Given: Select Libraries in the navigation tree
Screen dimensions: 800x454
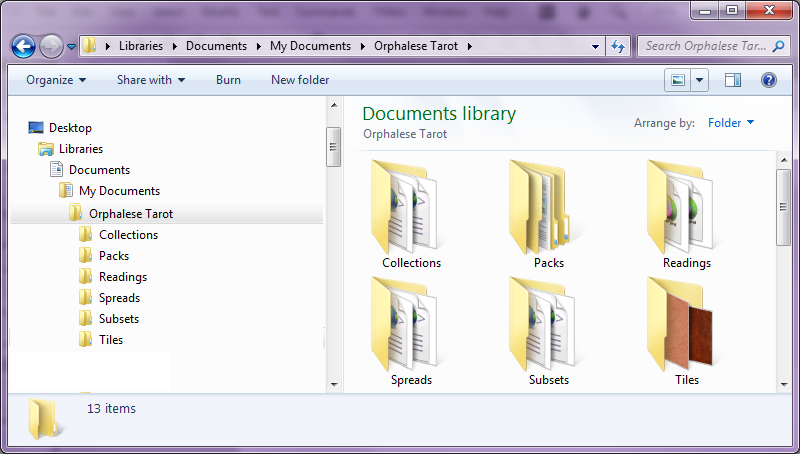Looking at the screenshot, I should pyautogui.click(x=70, y=149).
